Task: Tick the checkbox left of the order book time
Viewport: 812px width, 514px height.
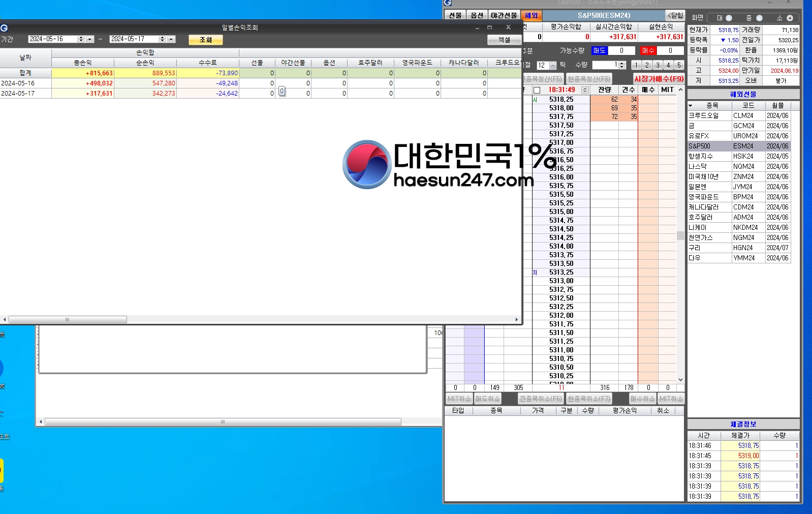Action: point(537,90)
